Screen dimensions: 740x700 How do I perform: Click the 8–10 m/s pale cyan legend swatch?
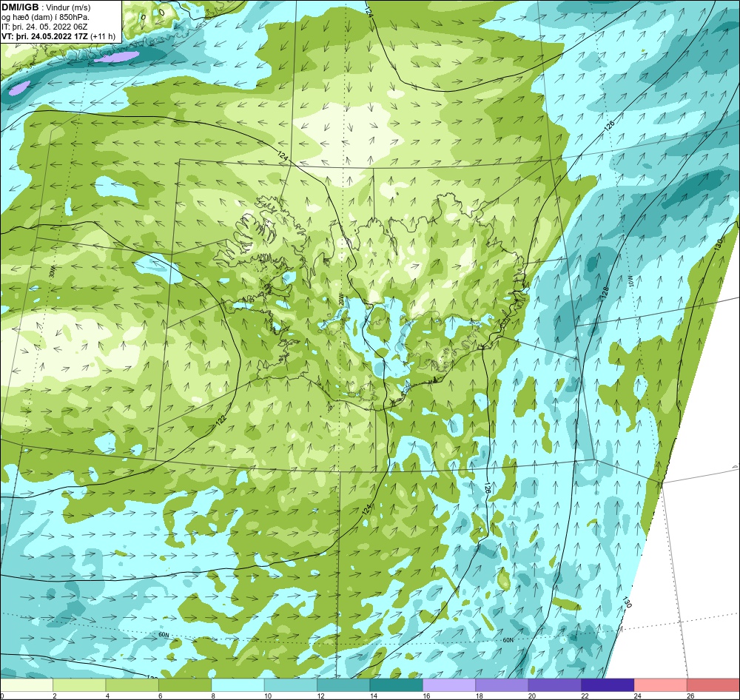tap(238, 684)
